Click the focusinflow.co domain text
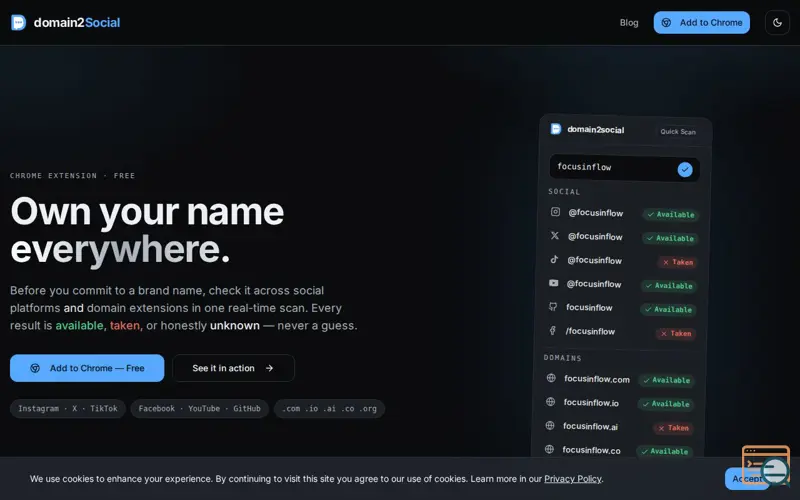800x500 pixels. click(x=591, y=450)
